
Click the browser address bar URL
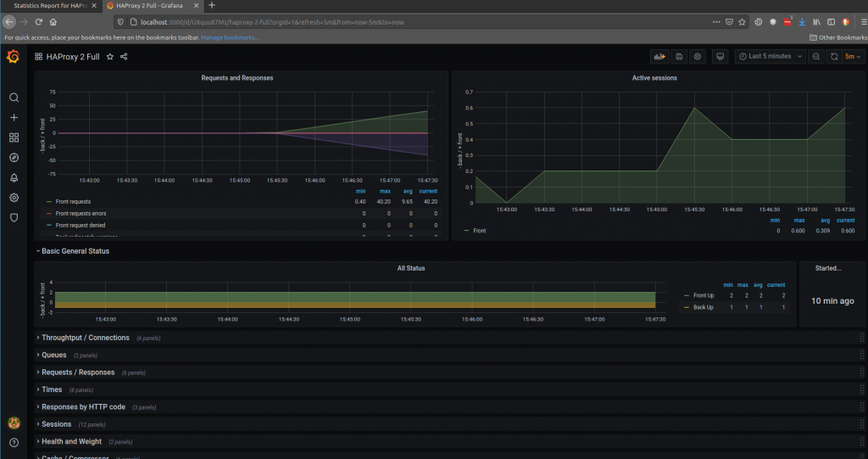pos(272,22)
